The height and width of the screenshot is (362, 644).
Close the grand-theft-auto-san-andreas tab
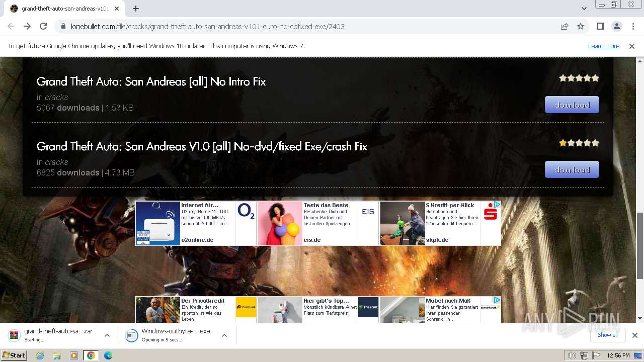pyautogui.click(x=117, y=9)
